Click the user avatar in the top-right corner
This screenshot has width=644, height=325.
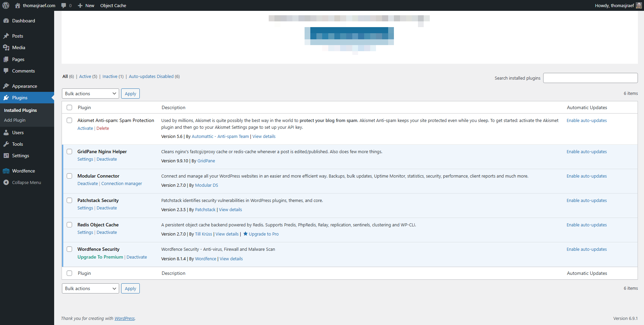(x=639, y=5)
